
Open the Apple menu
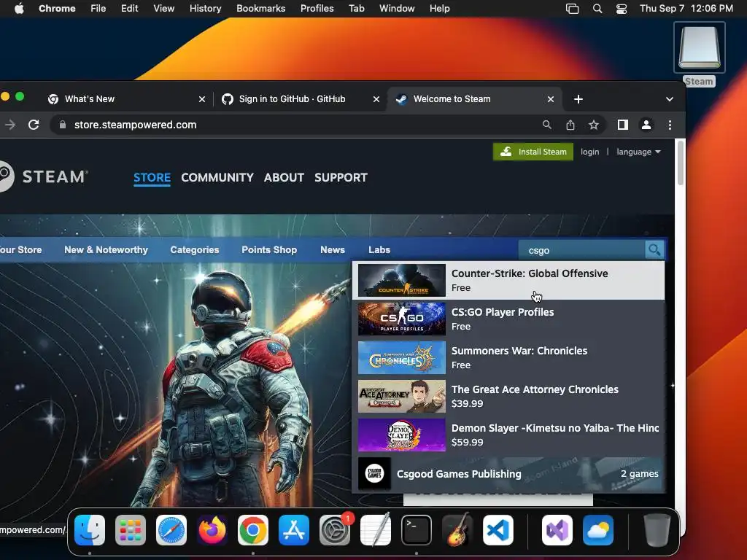pos(19,9)
